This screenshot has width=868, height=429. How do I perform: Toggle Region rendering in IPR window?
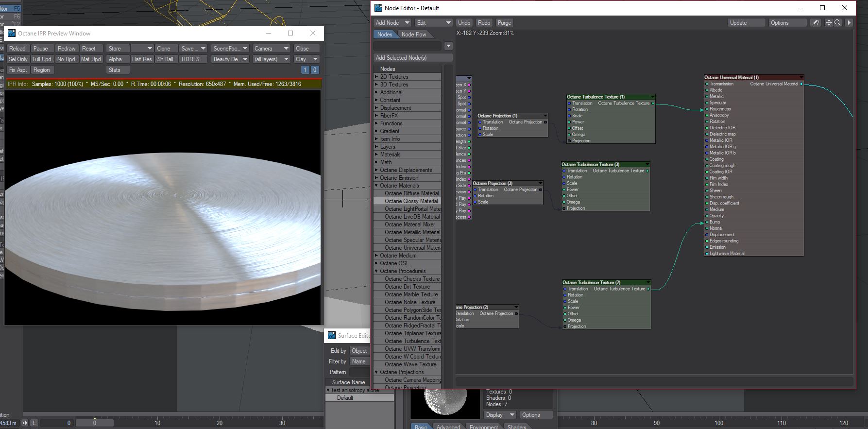[42, 70]
